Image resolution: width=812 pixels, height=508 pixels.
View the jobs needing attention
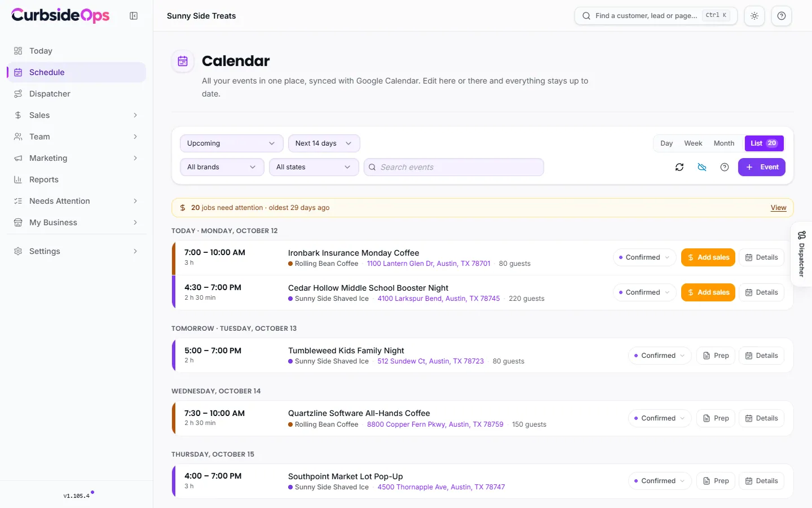pos(778,208)
